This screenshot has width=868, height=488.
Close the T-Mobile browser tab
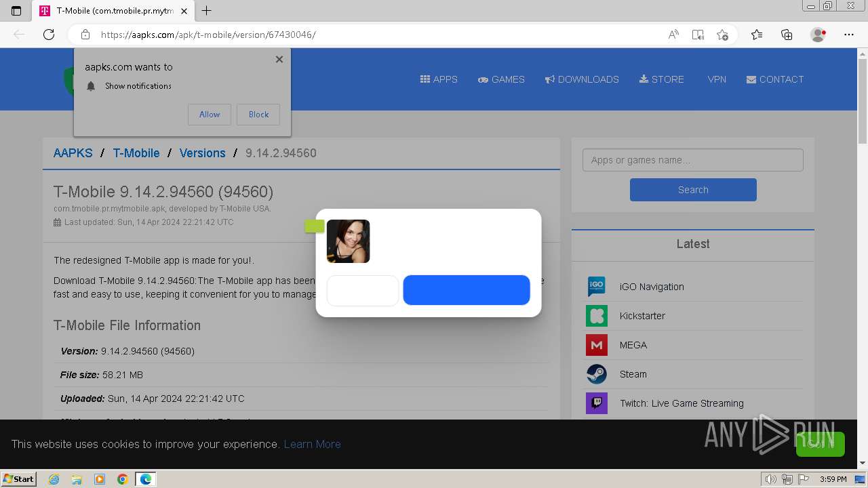[184, 11]
